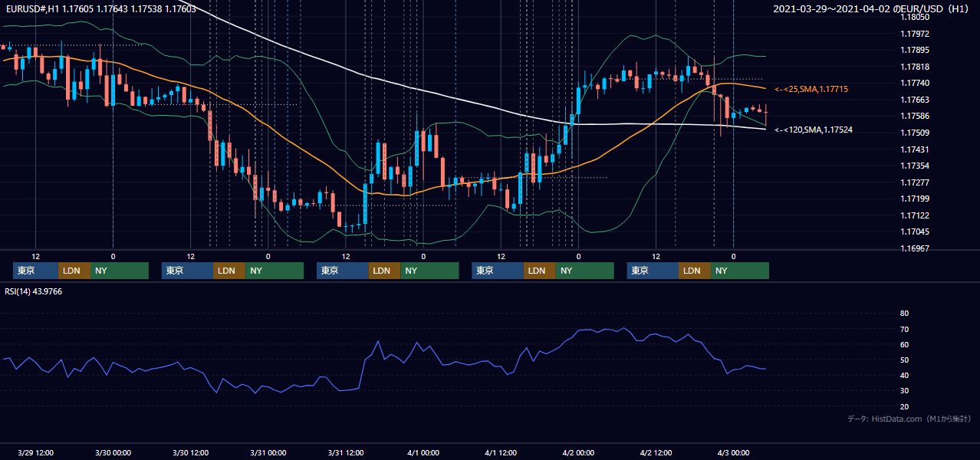The height and width of the screenshot is (460, 980).
Task: Click the 3/30 00:00 time axis label
Action: click(x=113, y=452)
